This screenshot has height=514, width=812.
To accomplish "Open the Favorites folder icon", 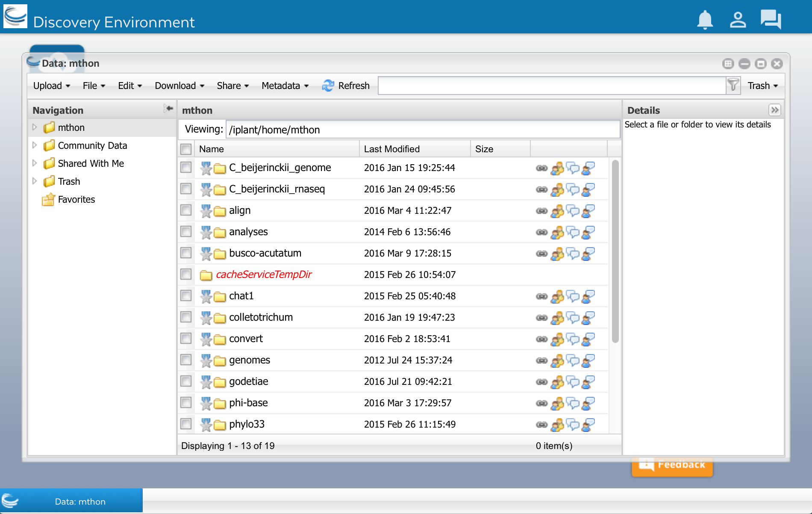I will coord(48,199).
